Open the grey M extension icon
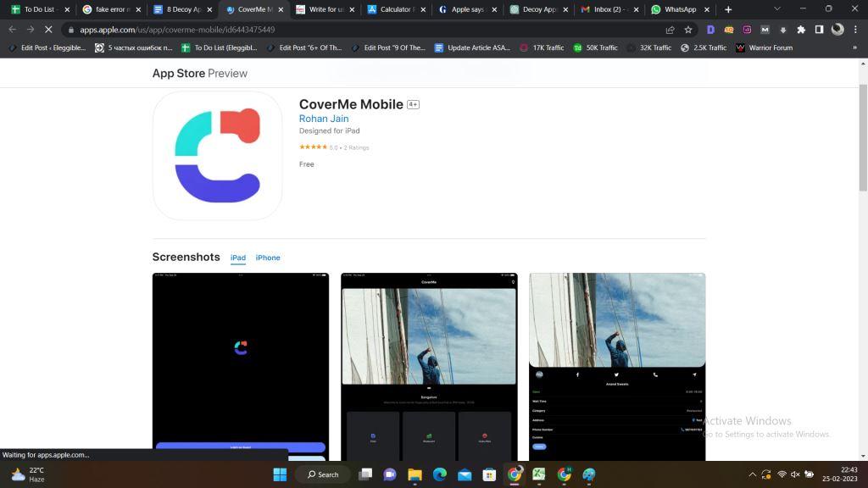868x488 pixels. [765, 30]
